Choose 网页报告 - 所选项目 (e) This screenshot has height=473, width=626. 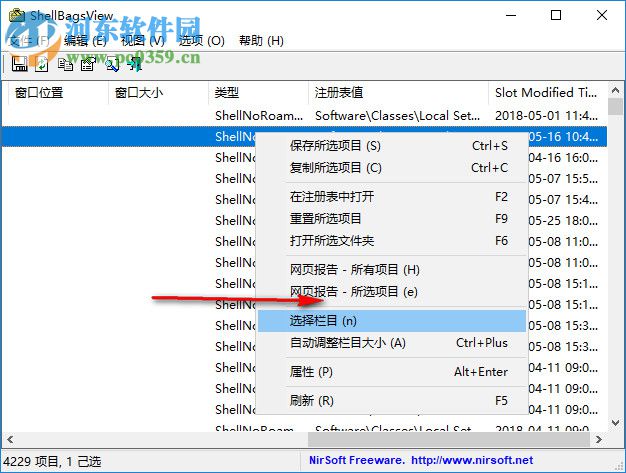(x=392, y=292)
